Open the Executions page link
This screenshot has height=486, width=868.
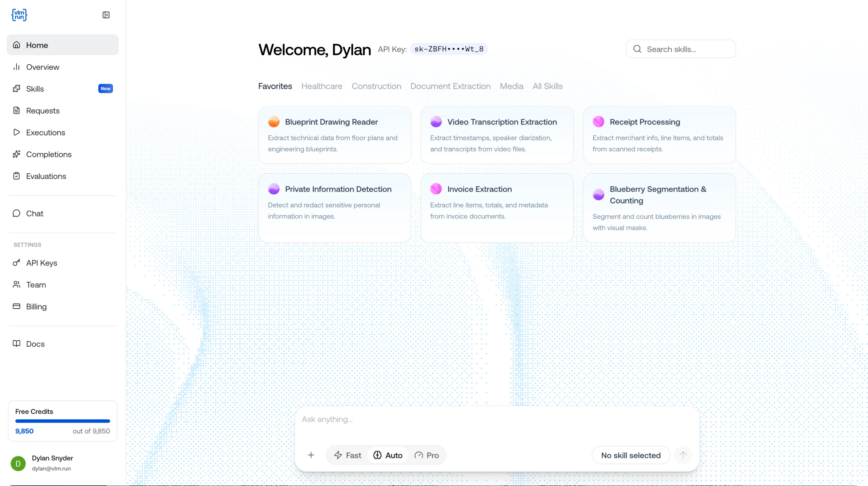63,132
